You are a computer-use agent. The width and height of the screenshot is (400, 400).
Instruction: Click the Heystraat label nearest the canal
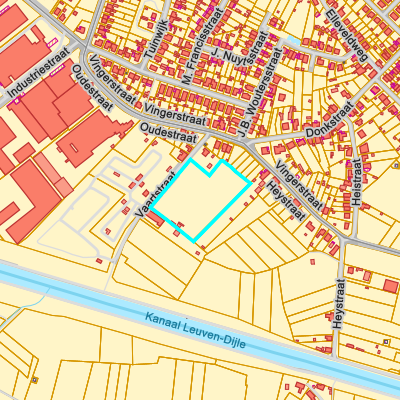339,304
